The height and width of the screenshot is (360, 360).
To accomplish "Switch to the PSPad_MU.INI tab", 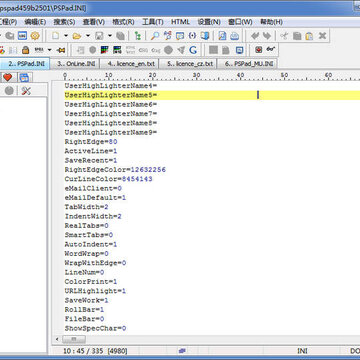I will click(x=247, y=64).
